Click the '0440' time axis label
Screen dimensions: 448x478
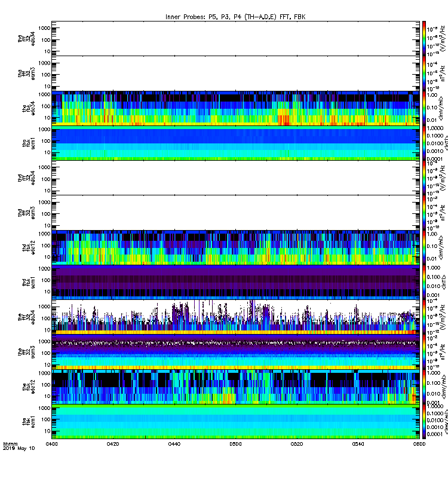[174, 444]
